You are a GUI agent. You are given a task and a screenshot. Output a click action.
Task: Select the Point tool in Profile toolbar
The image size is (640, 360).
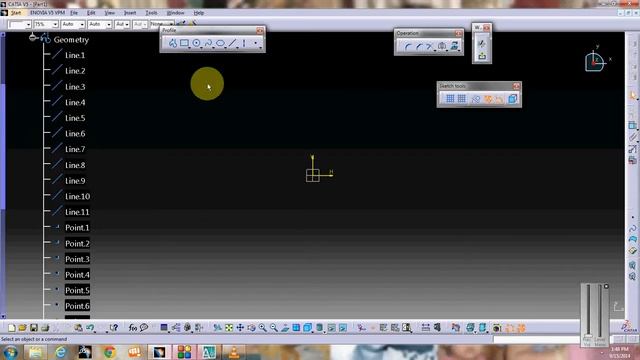pos(256,43)
